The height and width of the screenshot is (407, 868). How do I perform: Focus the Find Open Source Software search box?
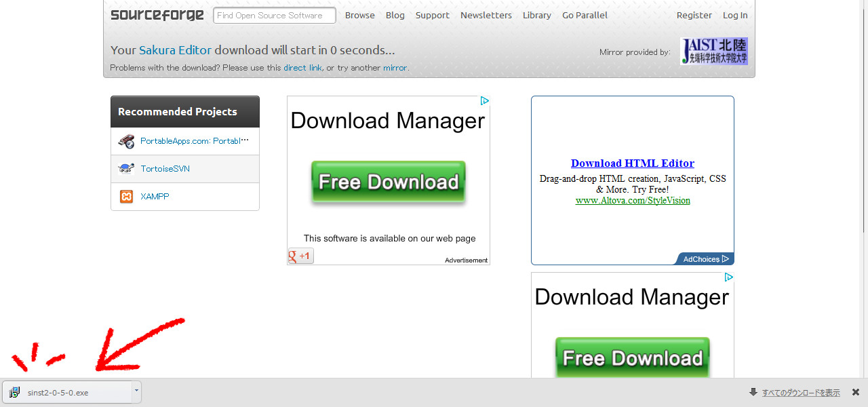[275, 15]
